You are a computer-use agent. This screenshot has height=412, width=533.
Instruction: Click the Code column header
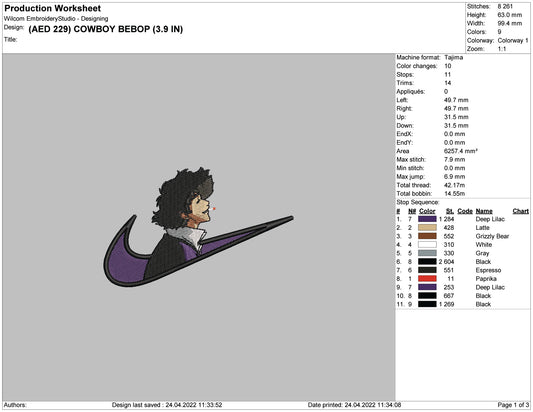[465, 211]
